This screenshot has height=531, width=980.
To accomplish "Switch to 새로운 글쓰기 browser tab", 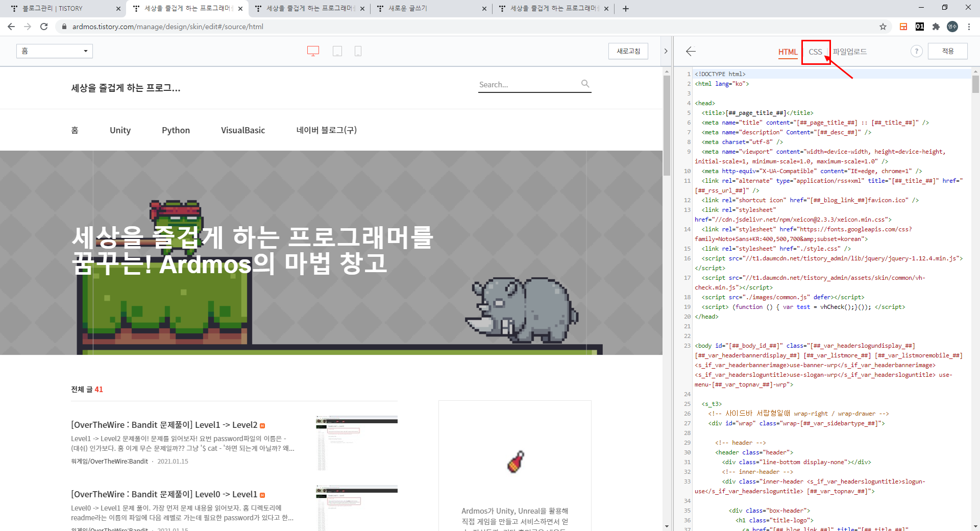I will click(x=431, y=9).
